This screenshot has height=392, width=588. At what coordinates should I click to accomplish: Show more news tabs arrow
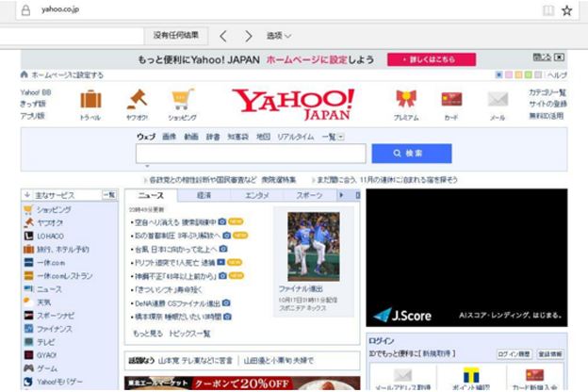click(341, 195)
